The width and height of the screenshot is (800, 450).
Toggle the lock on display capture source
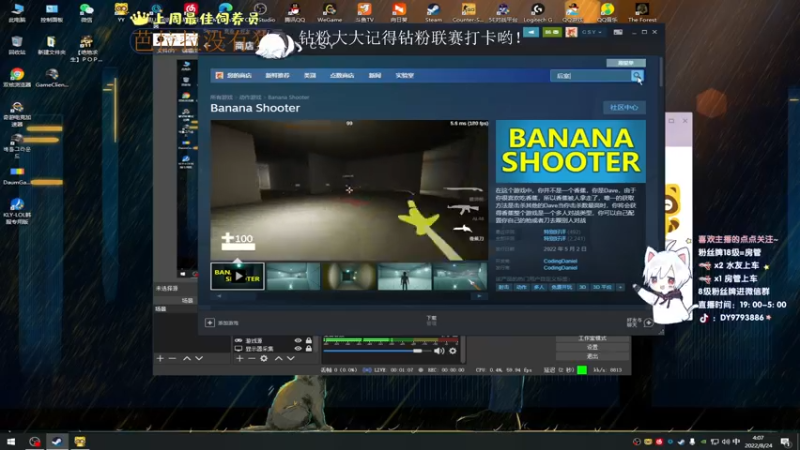coord(309,348)
